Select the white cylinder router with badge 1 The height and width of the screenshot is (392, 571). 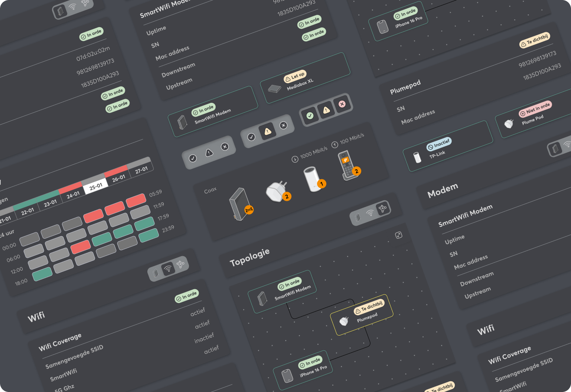(x=314, y=179)
